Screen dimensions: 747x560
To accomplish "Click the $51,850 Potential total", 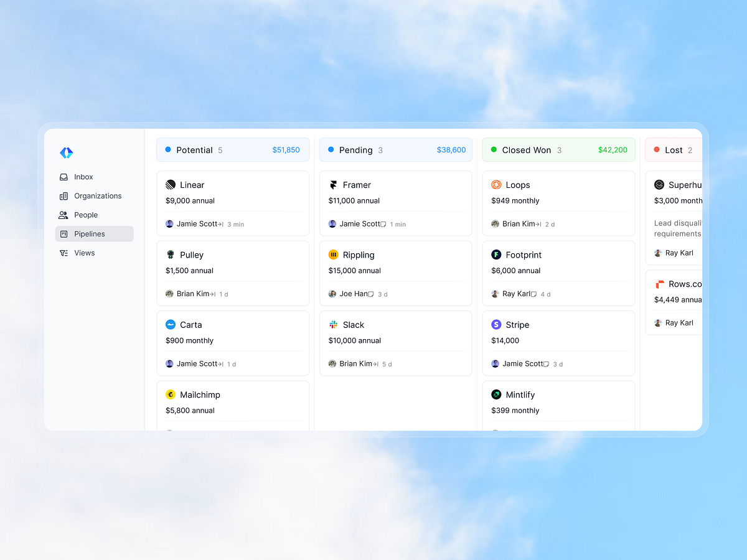I will click(286, 150).
